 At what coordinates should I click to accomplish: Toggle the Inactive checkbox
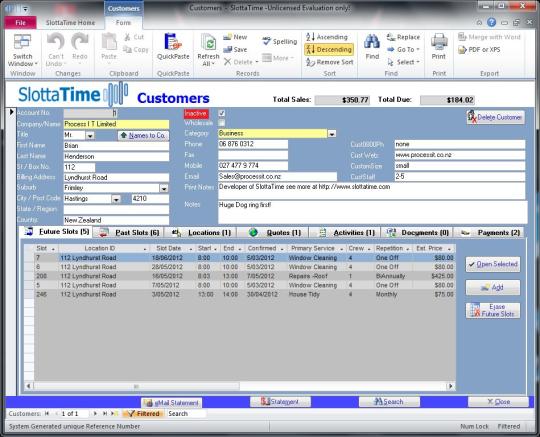[x=222, y=113]
